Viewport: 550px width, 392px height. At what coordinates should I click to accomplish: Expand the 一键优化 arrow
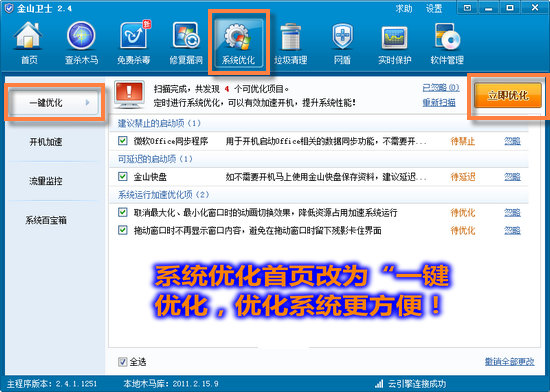pos(87,102)
